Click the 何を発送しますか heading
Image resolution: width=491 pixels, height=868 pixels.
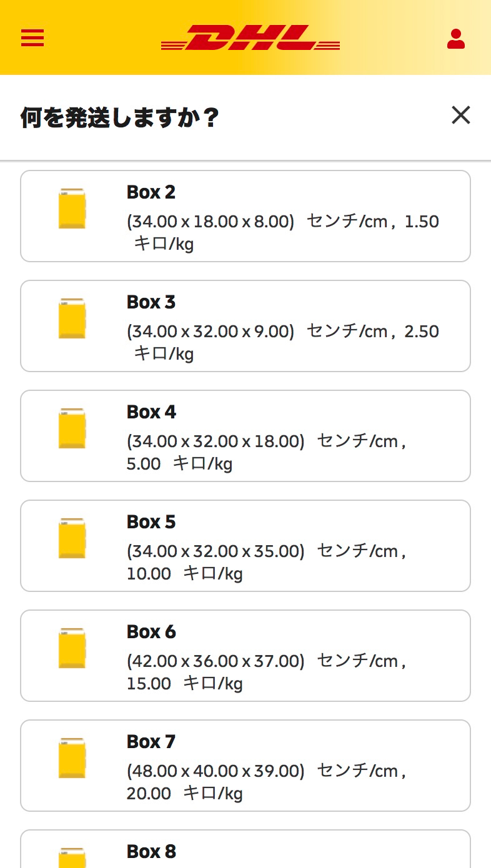tap(119, 117)
